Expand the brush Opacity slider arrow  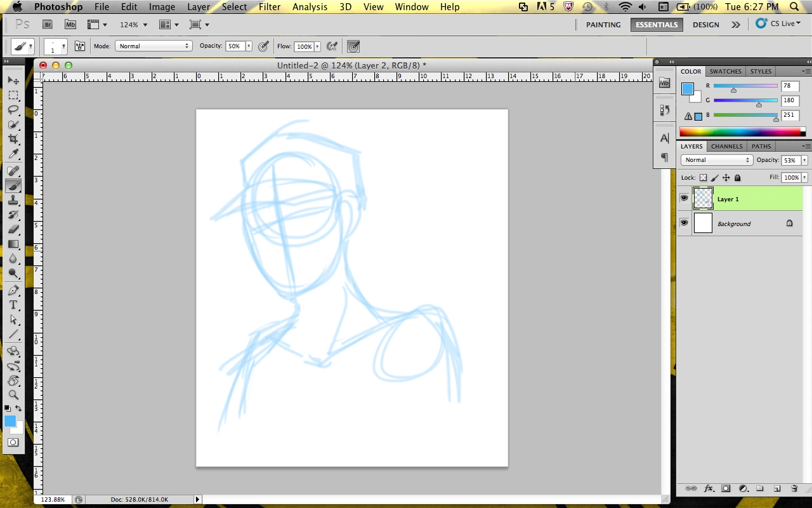[249, 46]
